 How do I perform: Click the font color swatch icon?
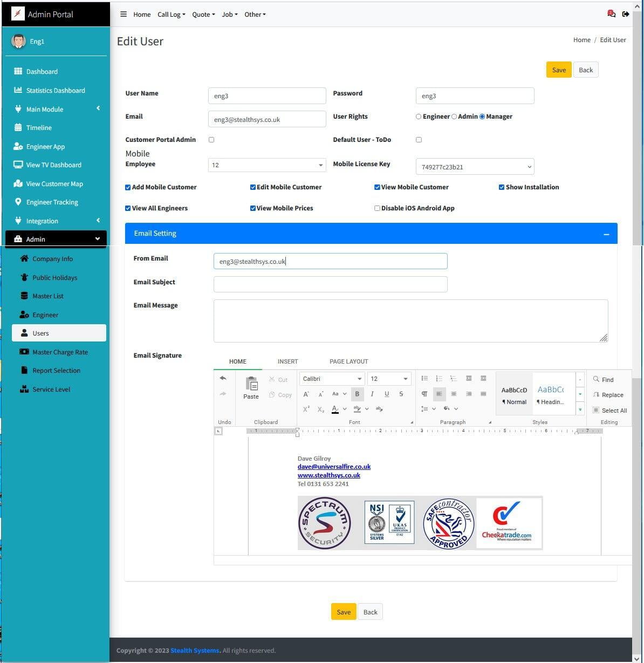[335, 409]
